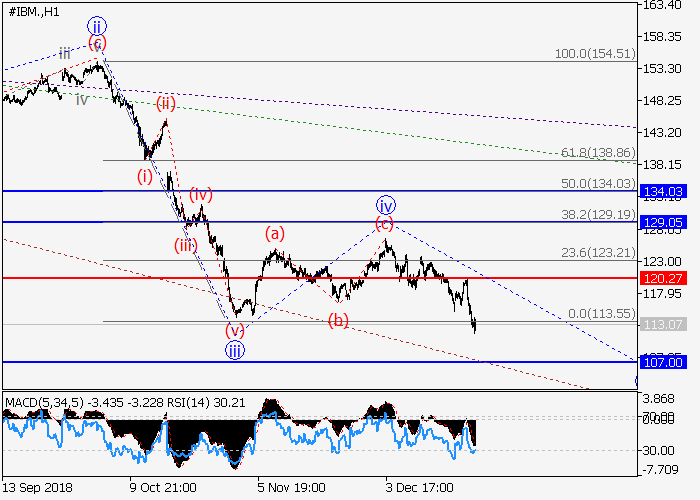
Task: Click the red (v) wave marker
Action: (x=234, y=330)
